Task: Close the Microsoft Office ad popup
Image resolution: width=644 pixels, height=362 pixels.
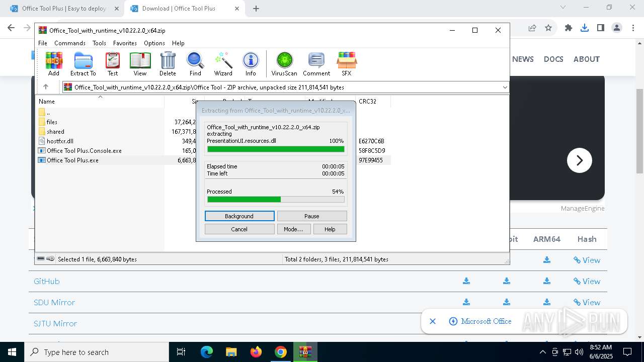Action: coord(433,321)
